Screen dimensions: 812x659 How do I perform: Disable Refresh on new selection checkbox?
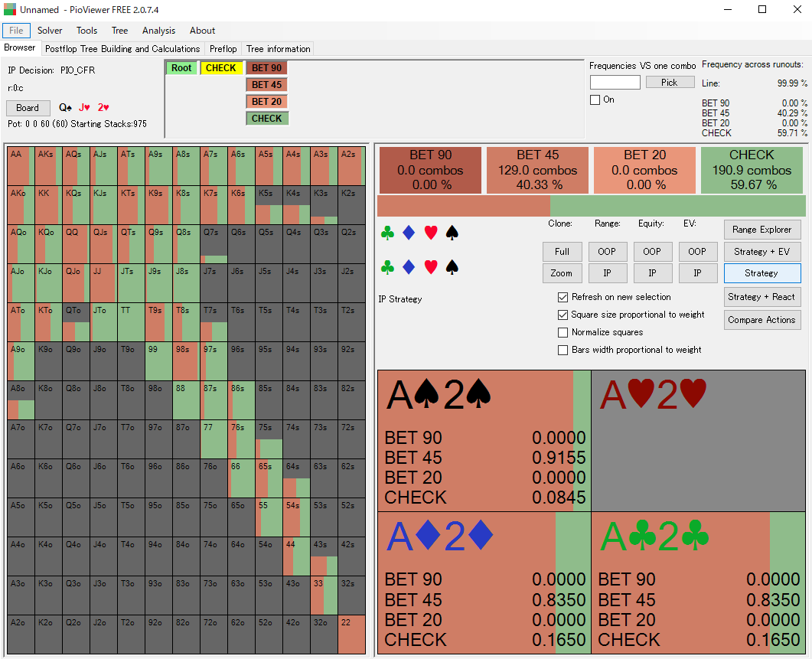[x=563, y=297]
